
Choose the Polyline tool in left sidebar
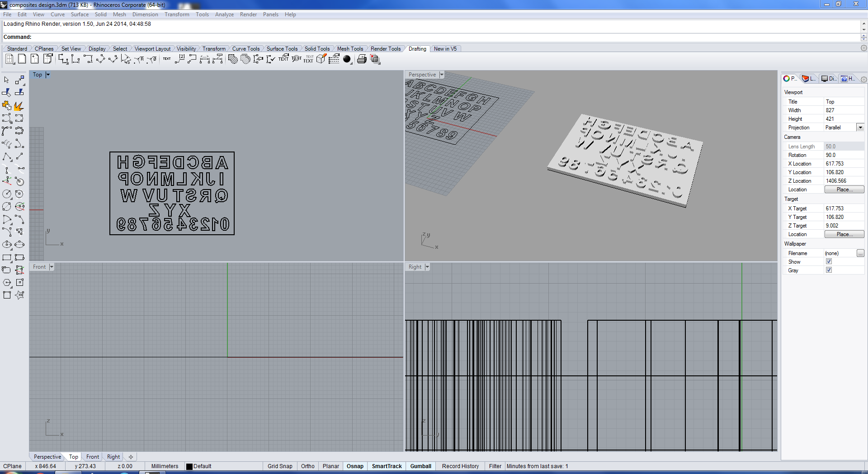[7, 156]
